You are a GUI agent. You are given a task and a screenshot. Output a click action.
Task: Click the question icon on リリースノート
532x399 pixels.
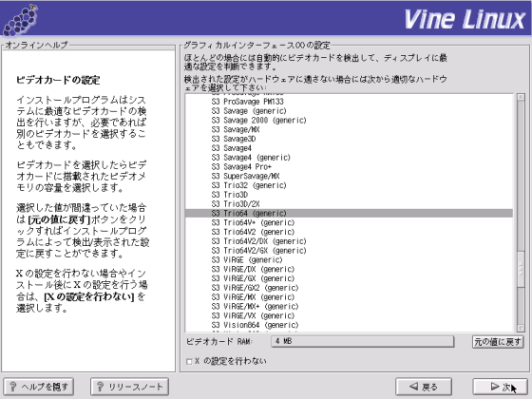(100, 387)
